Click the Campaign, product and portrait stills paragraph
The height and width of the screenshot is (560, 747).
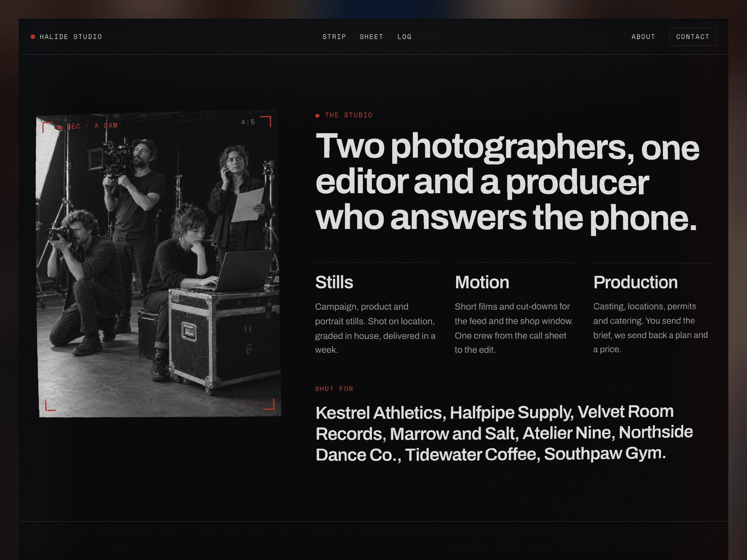(x=375, y=328)
